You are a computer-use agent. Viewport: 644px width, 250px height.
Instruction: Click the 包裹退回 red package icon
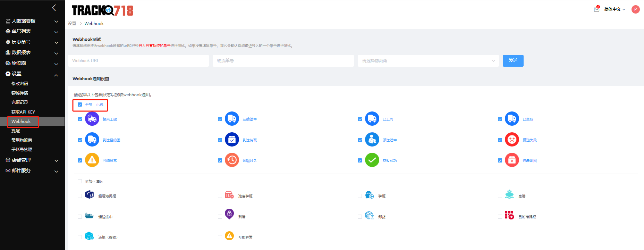pos(512,160)
